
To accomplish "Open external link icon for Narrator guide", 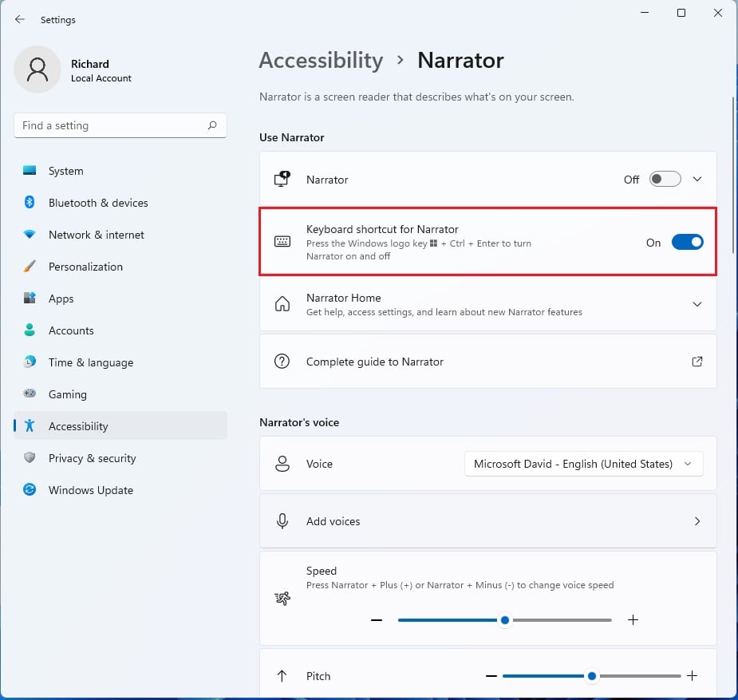I will [697, 362].
